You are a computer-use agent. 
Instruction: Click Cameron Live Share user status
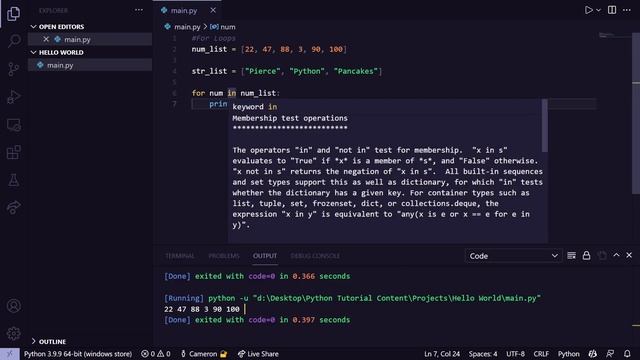[x=204, y=354]
